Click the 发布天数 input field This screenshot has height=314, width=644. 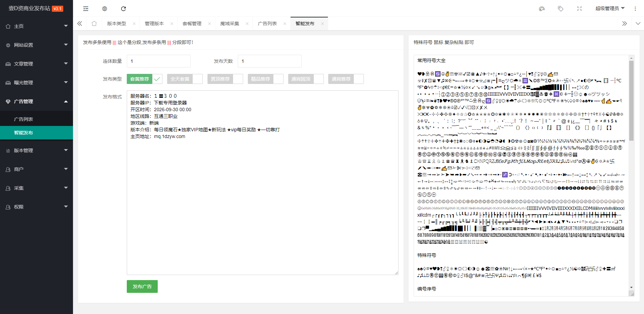tap(270, 61)
